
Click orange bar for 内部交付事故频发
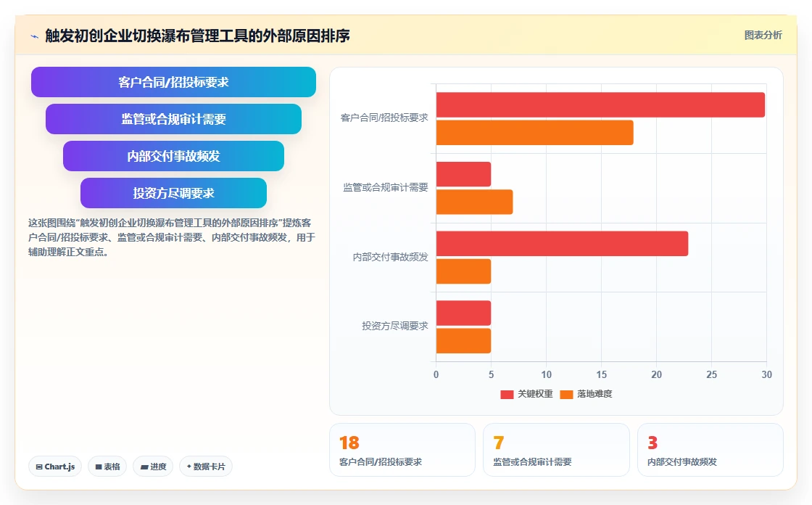[463, 271]
